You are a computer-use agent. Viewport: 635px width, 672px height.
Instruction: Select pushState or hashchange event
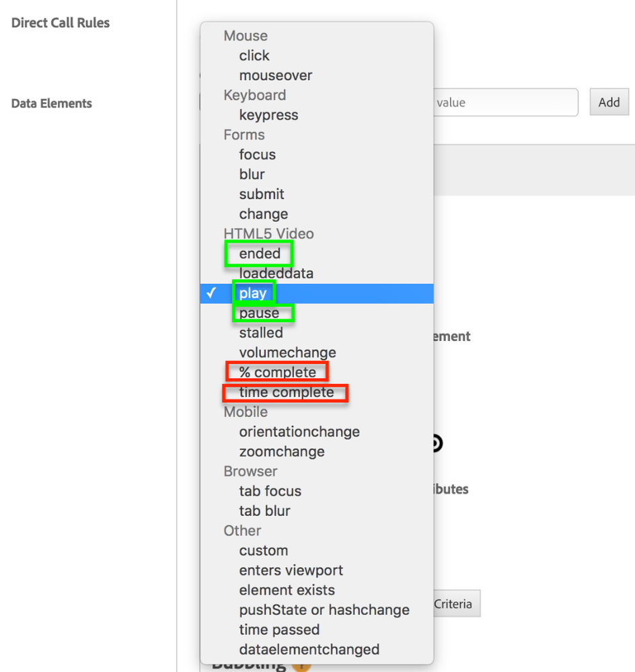(324, 610)
